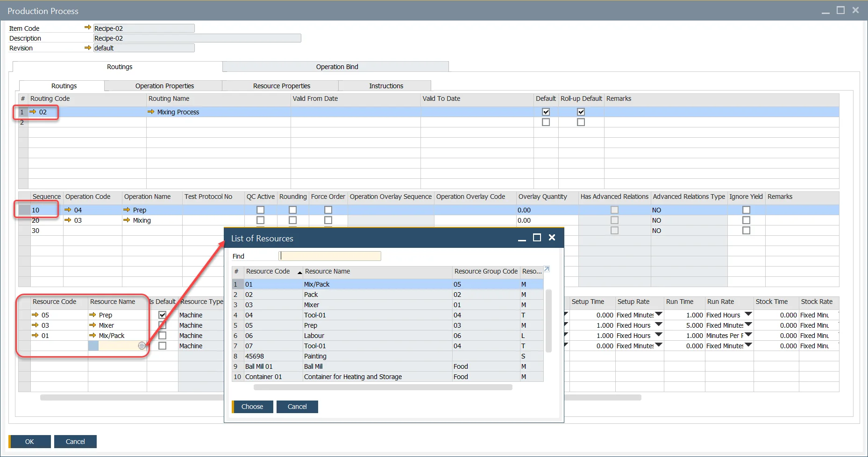Screen dimensions: 868x457
Task: Open Run Rate dropdown for Fixed Hours row
Action: [x=748, y=315]
